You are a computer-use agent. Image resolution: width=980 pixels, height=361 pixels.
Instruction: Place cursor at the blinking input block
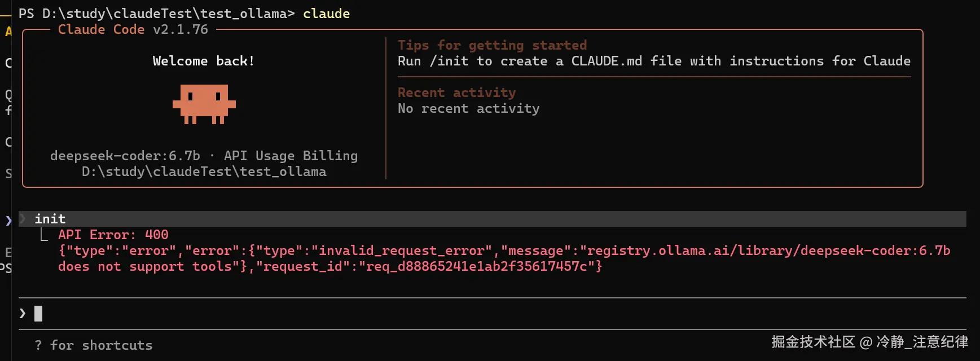(38, 313)
